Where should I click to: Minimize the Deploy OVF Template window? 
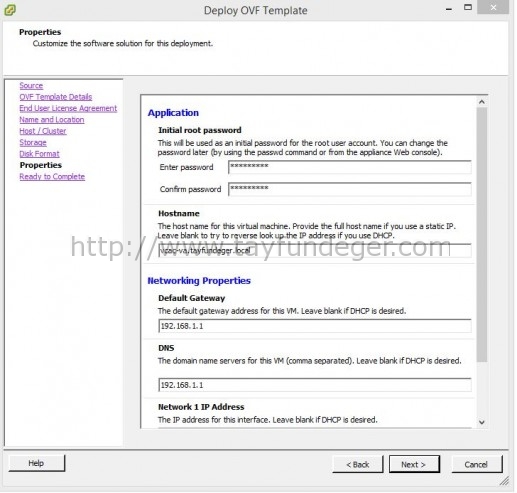(449, 9)
